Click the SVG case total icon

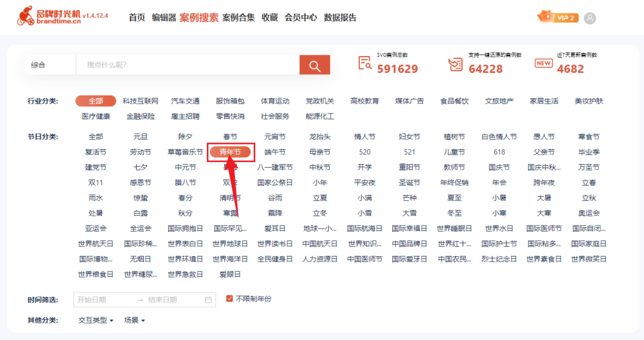[365, 63]
